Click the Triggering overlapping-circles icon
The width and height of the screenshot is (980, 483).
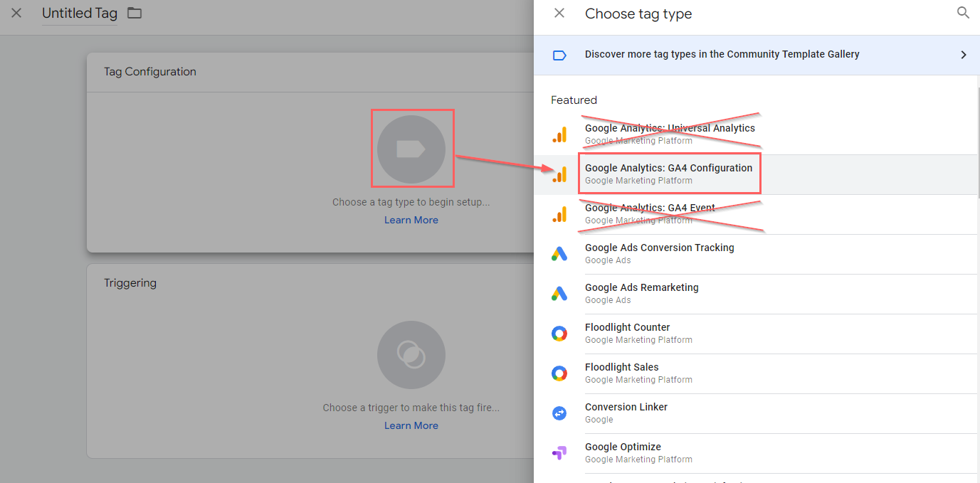411,354
